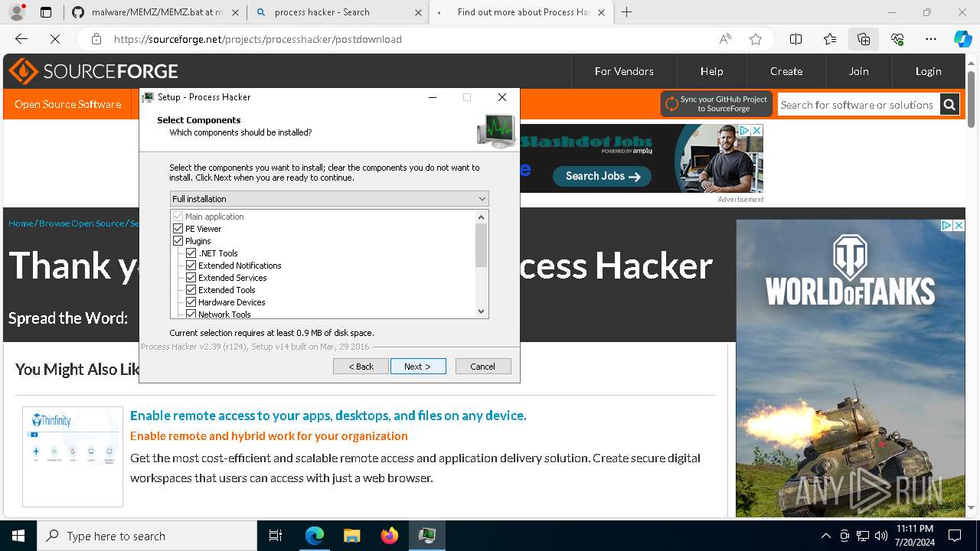
Task: Open Favorites list icon in Edge toolbar
Action: click(830, 39)
